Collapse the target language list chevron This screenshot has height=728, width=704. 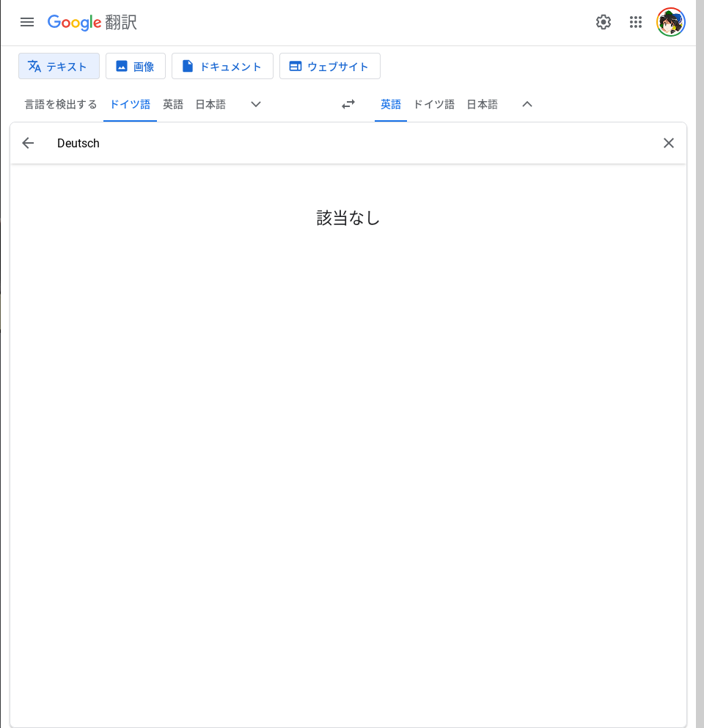coord(527,104)
